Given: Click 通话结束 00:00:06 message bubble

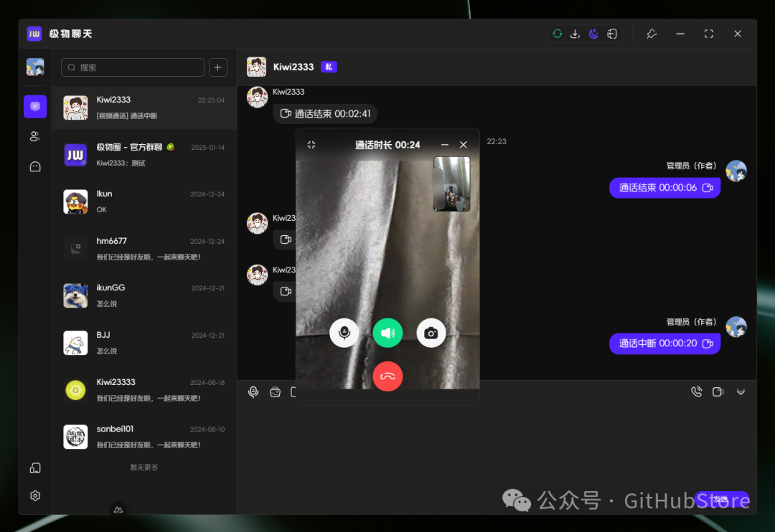Looking at the screenshot, I should 664,188.
